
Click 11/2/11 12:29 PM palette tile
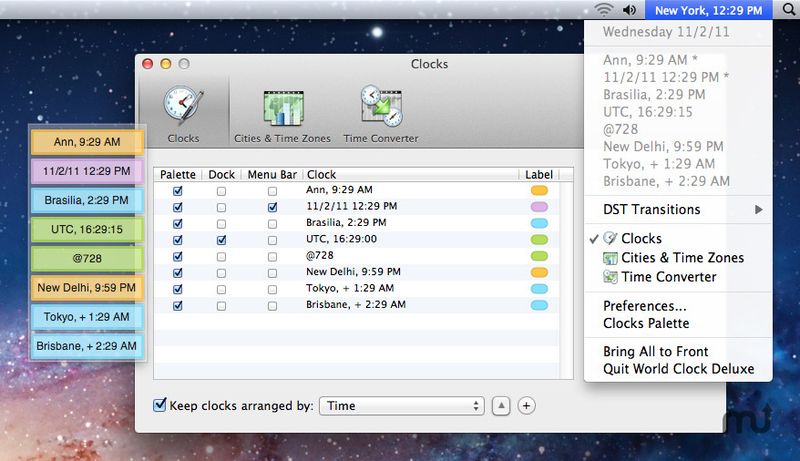[87, 171]
